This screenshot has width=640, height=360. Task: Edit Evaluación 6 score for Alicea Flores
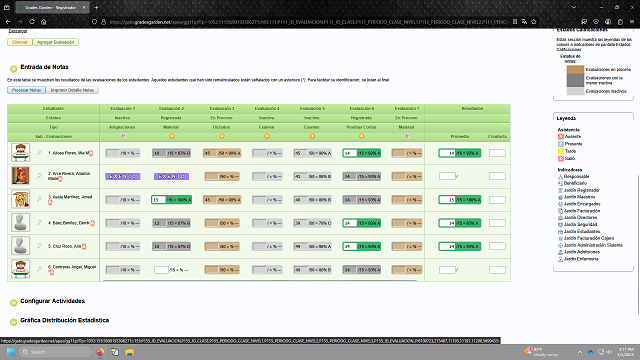pos(350,153)
